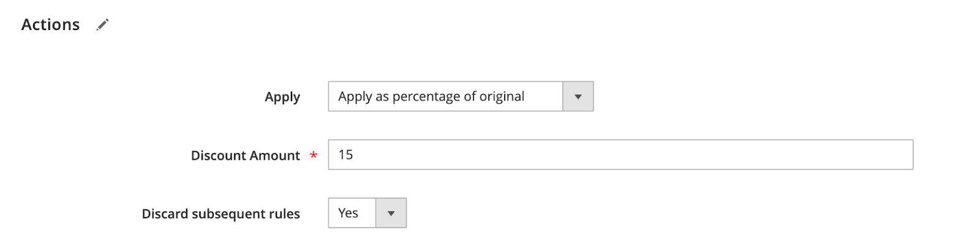Click the Actions section heading

tap(50, 24)
